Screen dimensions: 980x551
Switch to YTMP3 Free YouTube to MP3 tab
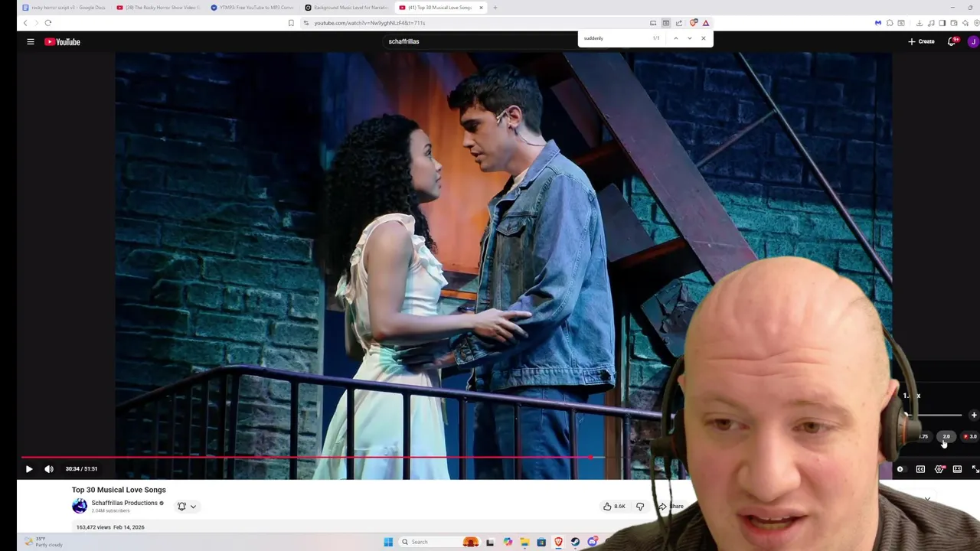coord(253,8)
